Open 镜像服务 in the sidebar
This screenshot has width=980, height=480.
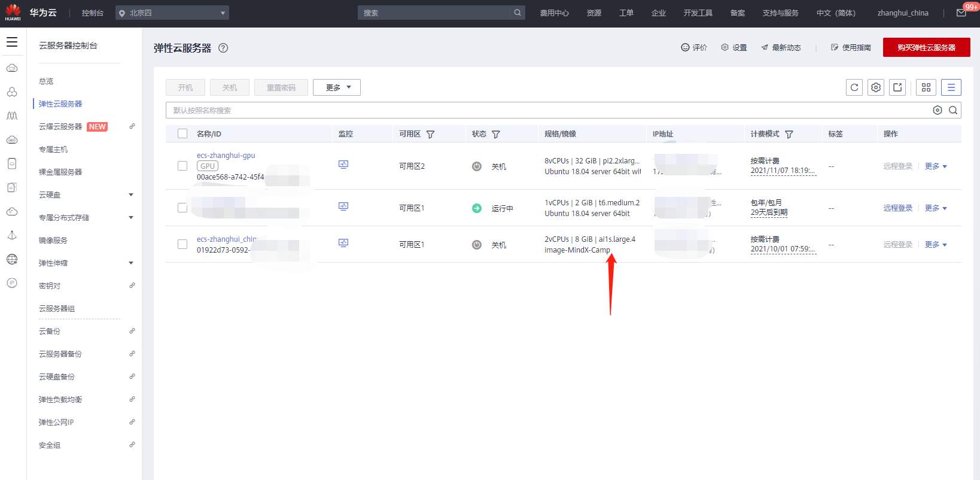coord(53,240)
